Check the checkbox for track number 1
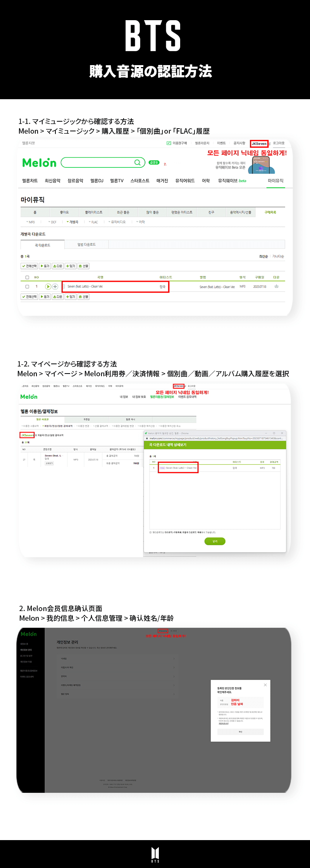 point(27,287)
